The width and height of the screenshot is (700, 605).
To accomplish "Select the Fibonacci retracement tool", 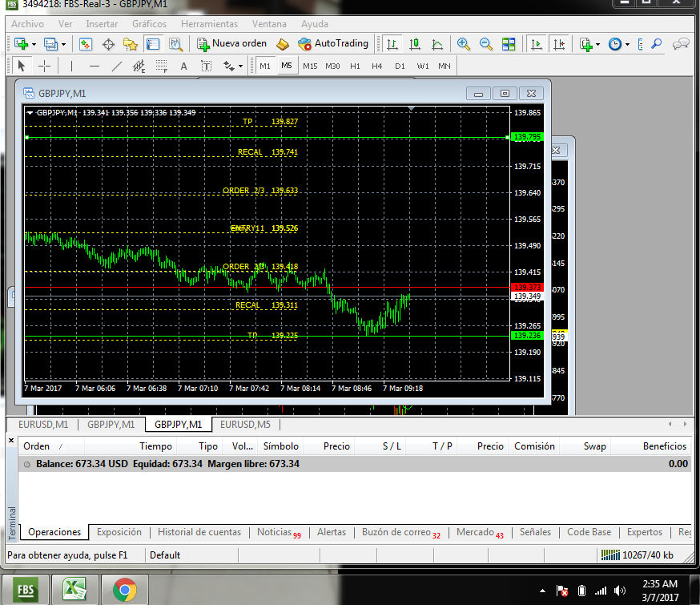I will 161,67.
